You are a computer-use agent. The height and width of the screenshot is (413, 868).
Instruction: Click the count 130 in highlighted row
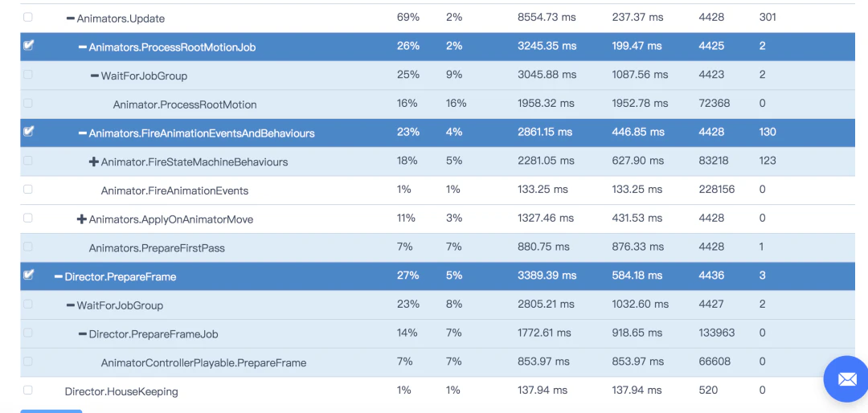point(768,133)
